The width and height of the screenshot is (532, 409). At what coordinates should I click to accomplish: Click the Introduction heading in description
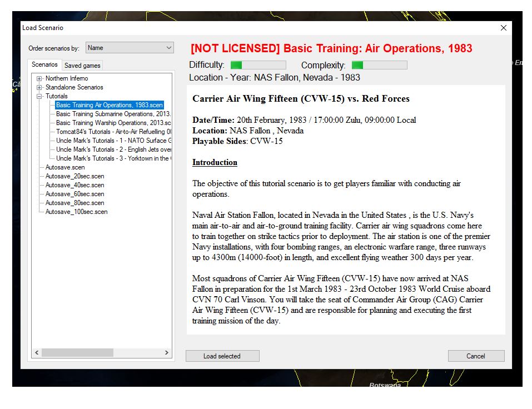point(215,162)
